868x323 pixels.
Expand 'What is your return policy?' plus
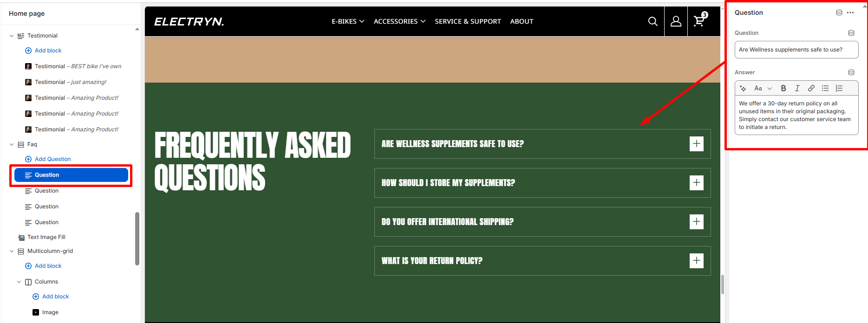pos(696,261)
